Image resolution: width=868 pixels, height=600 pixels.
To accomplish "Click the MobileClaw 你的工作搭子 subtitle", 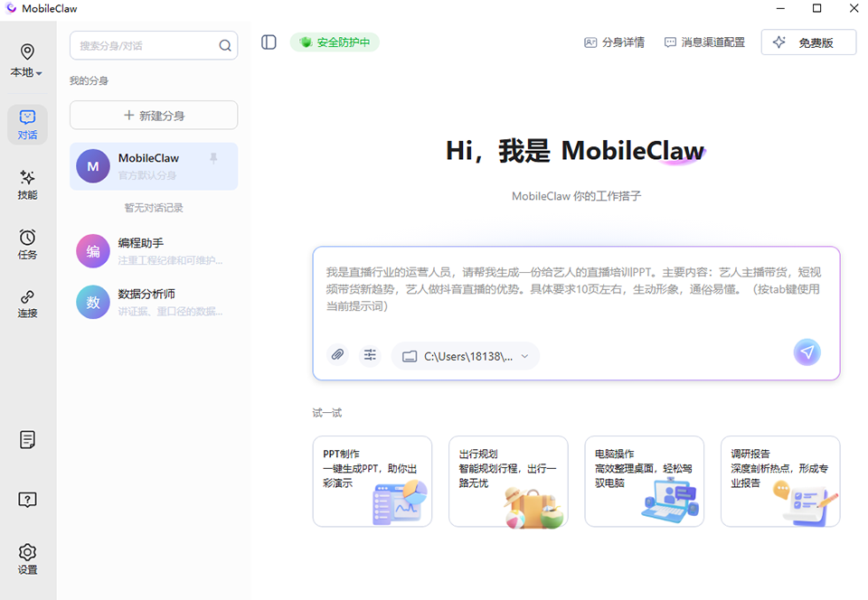I will click(576, 196).
